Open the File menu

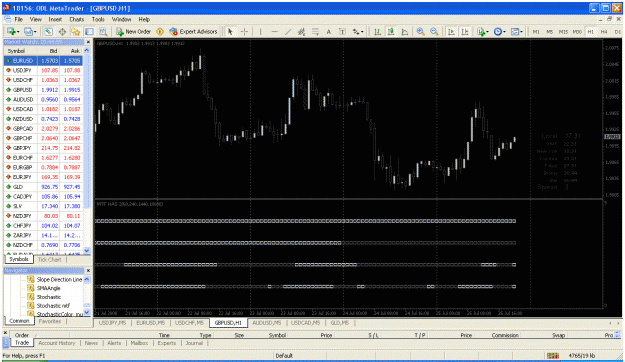(x=19, y=19)
